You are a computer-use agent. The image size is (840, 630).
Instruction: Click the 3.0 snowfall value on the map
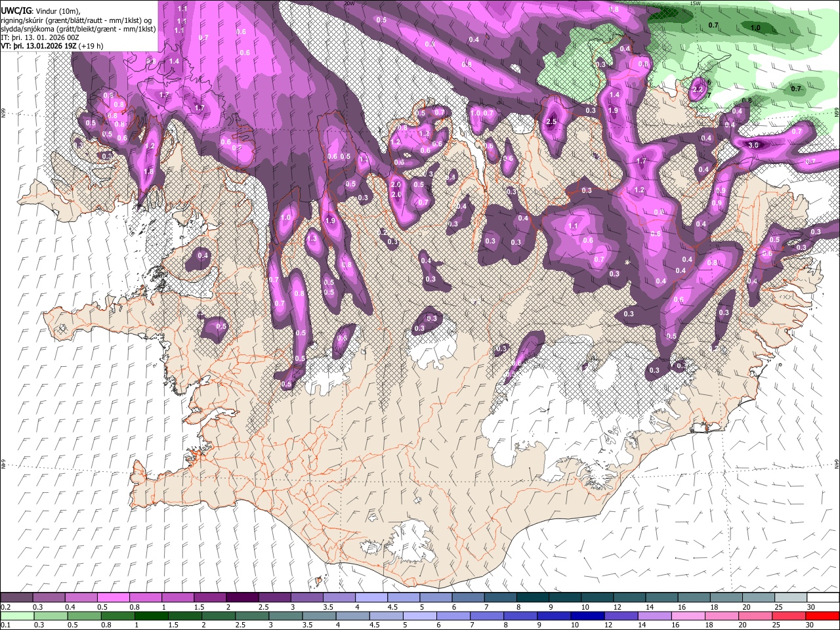[x=753, y=145]
